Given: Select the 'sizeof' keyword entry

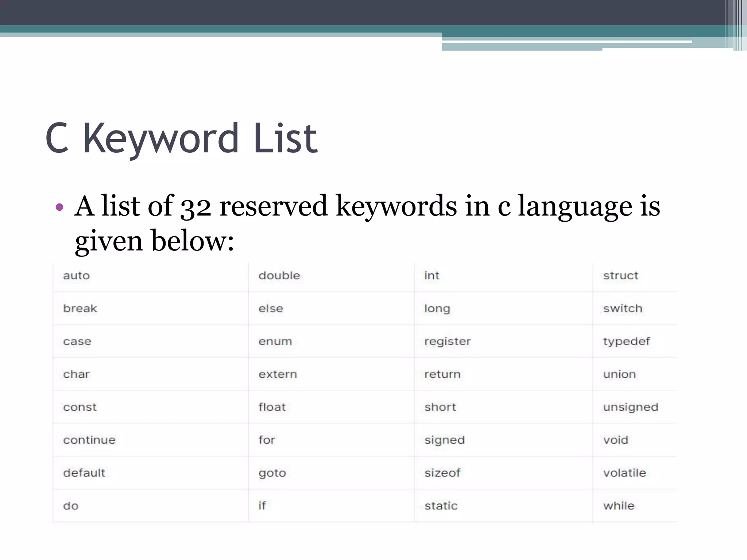Looking at the screenshot, I should click(442, 473).
